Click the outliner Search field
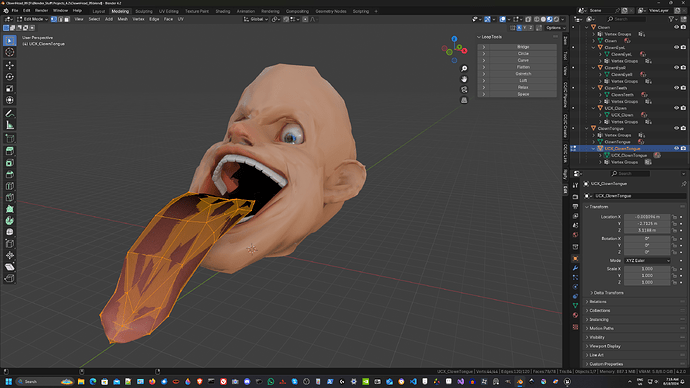690x388 pixels. pyautogui.click(x=626, y=19)
